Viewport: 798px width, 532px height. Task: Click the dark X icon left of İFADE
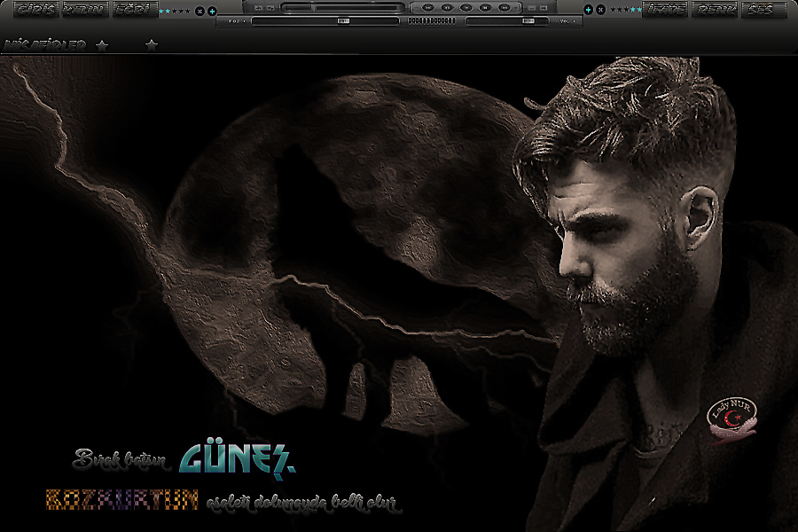pos(600,10)
